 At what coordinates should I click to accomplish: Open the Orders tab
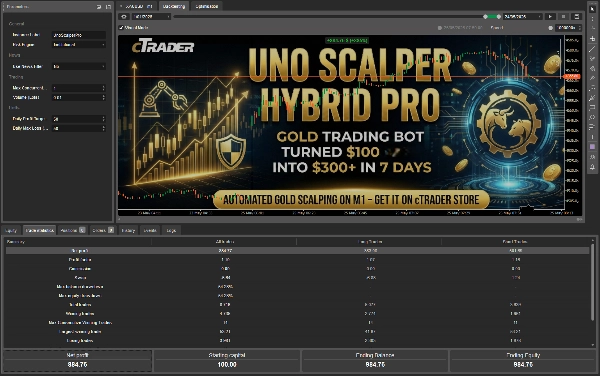[103, 230]
